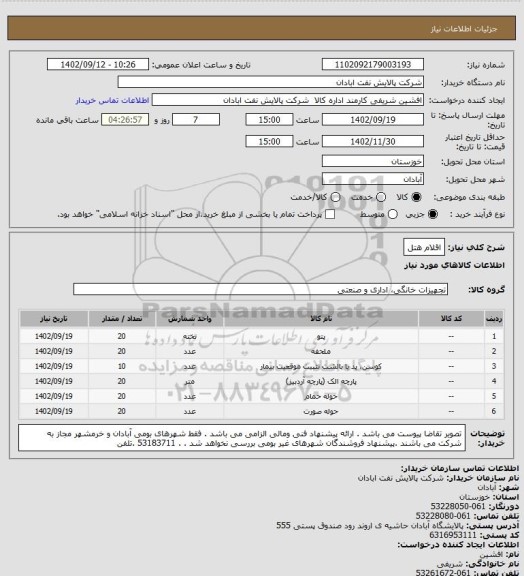
Task: Click the delivery province field خوزستان
Action: coord(373,161)
